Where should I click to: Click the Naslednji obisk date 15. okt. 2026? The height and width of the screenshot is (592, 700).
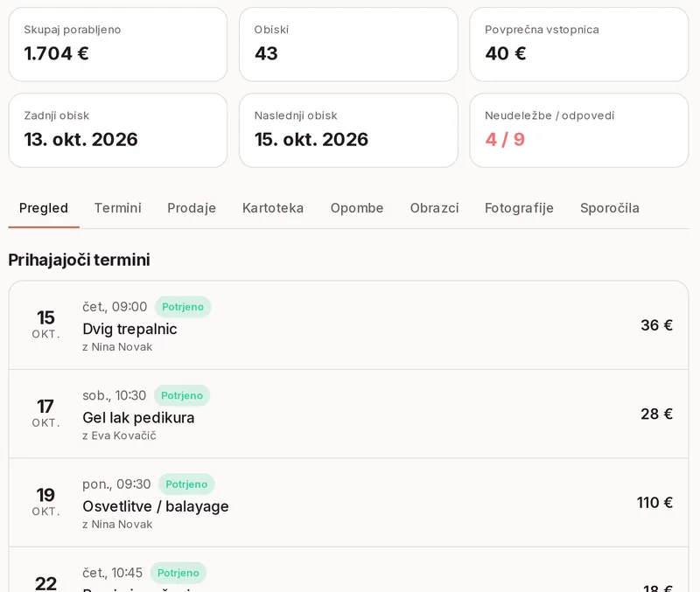(311, 140)
